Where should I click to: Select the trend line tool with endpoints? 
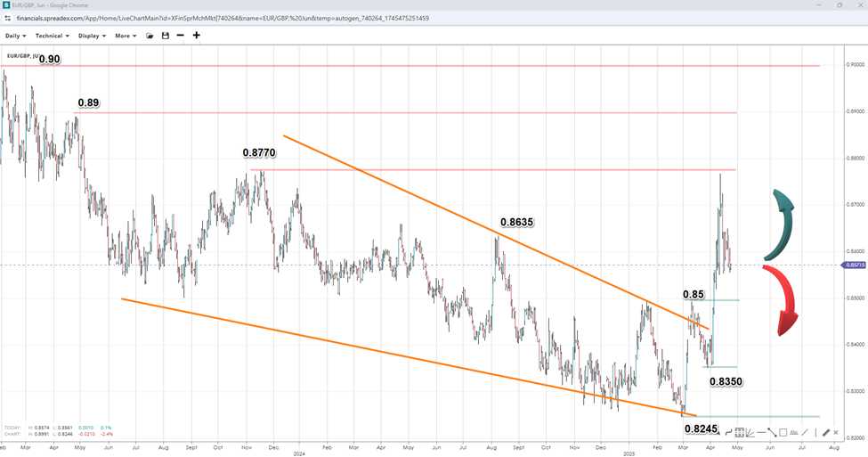pyautogui.click(x=772, y=432)
